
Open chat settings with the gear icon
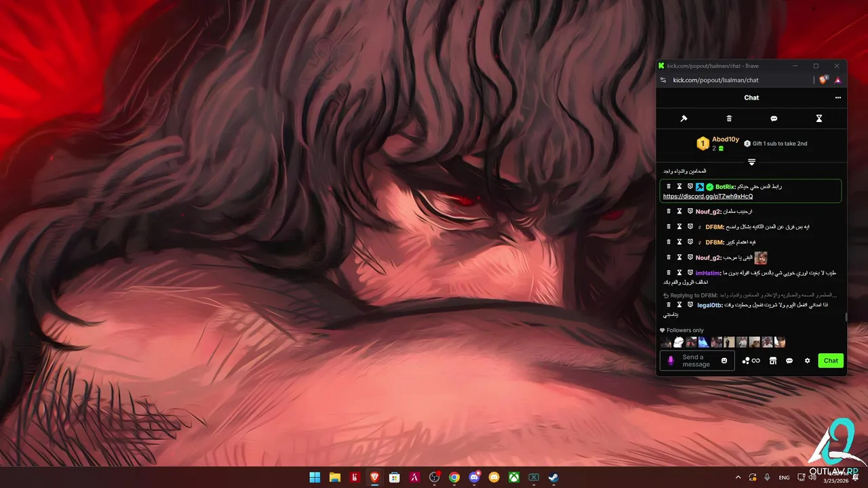click(x=807, y=361)
